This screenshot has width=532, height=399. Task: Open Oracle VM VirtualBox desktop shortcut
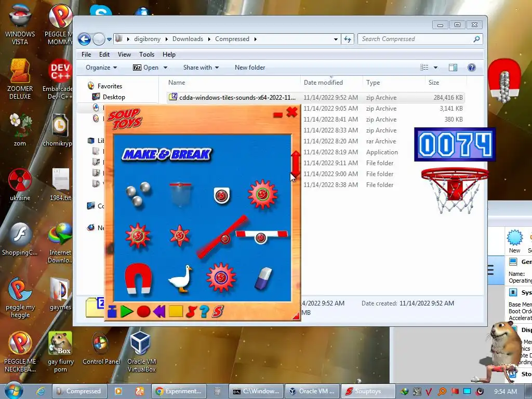[x=141, y=352]
